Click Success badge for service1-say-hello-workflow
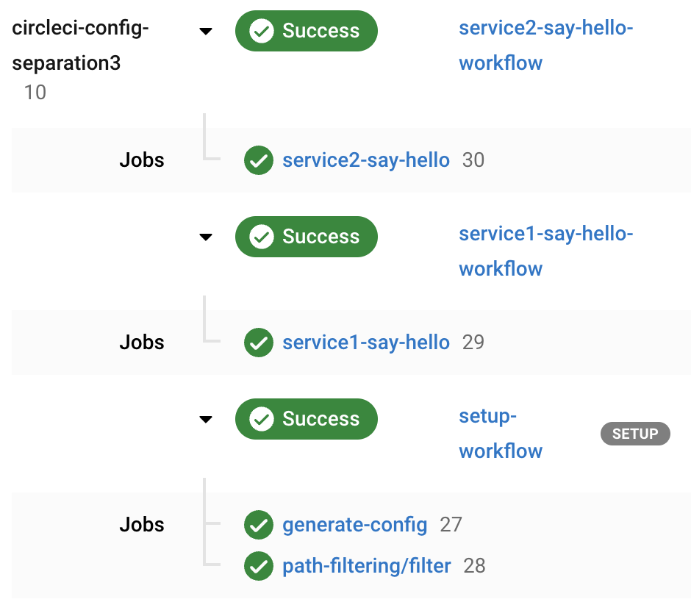The height and width of the screenshot is (616, 691). [307, 237]
